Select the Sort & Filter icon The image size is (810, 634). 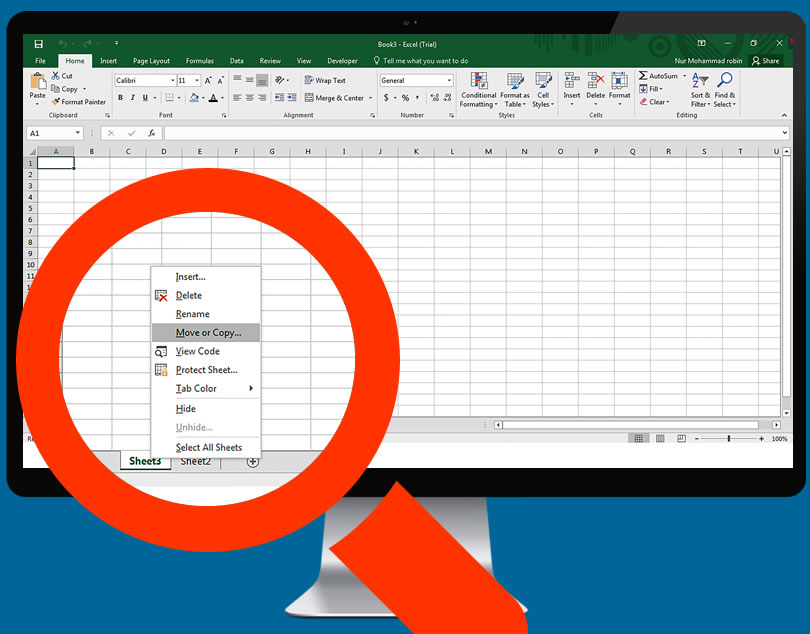pyautogui.click(x=699, y=90)
